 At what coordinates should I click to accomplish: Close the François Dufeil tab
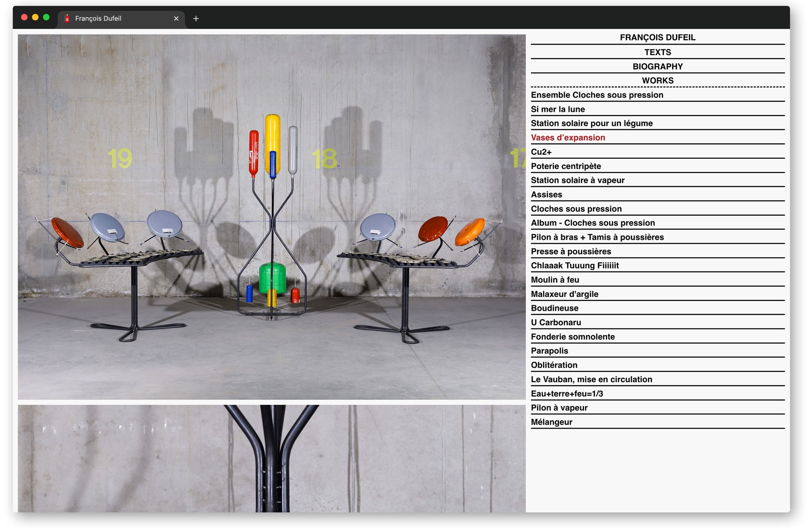176,19
